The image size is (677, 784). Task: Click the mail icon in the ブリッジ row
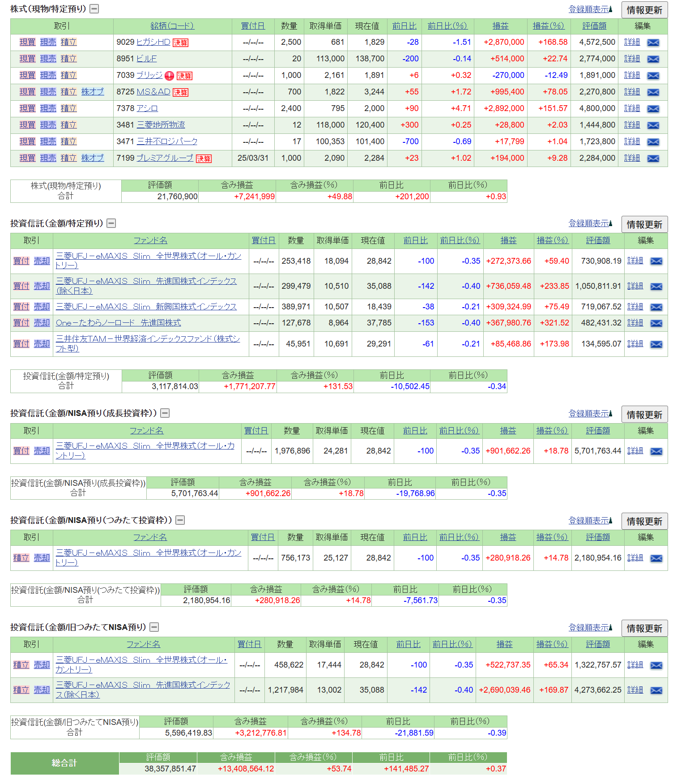[x=653, y=76]
